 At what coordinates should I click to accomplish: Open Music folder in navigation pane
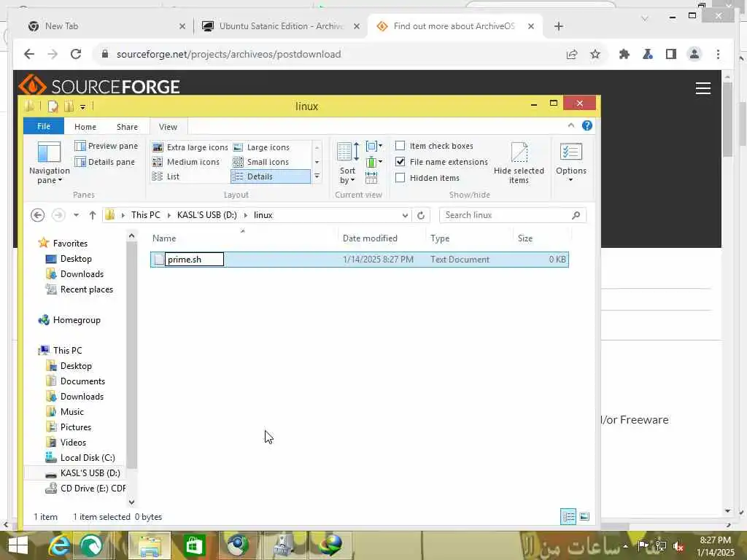click(x=65, y=412)
